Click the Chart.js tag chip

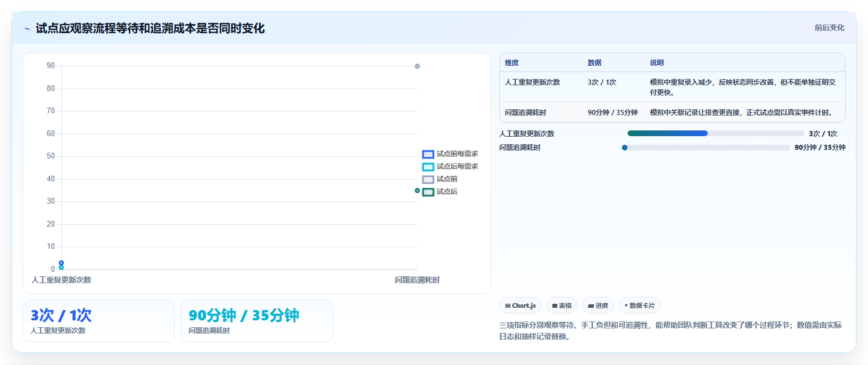click(520, 306)
